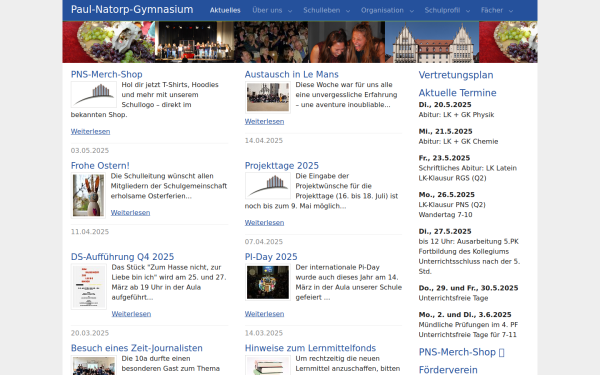Screen dimensions: 600x375
Task: Open the Besuch eines Zeit-Journalisten headline
Action: [x=137, y=348]
